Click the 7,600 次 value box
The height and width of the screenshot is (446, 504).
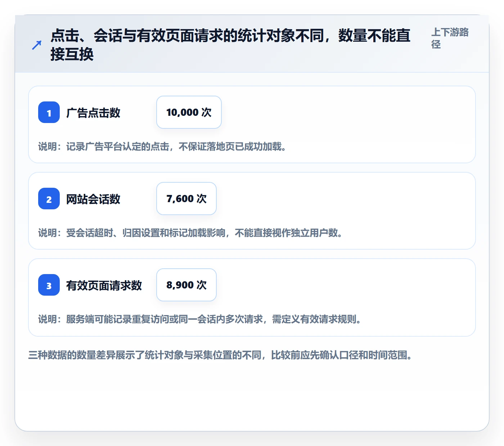pyautogui.click(x=186, y=199)
